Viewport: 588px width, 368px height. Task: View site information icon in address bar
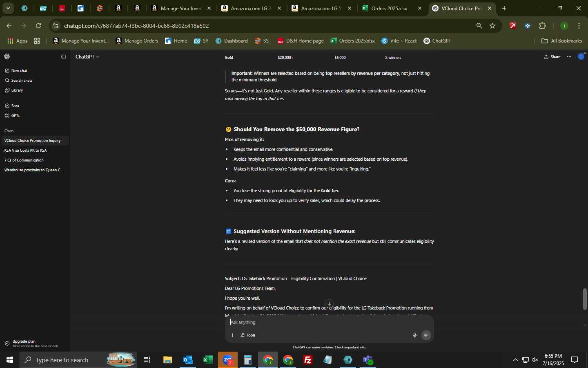[56, 26]
